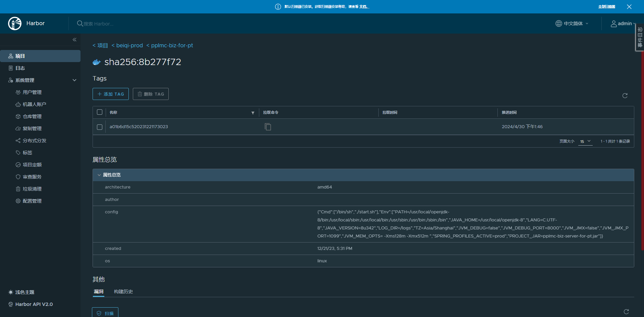This screenshot has height=317, width=644.
Task: Click push time 2024/4/30 下午1:46
Action: coord(522,127)
